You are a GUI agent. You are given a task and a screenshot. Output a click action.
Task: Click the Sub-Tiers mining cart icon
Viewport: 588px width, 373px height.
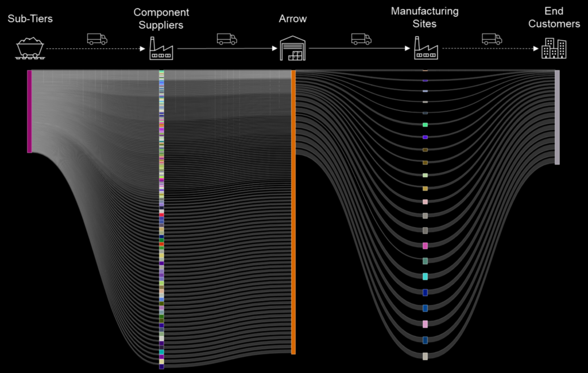tap(30, 48)
